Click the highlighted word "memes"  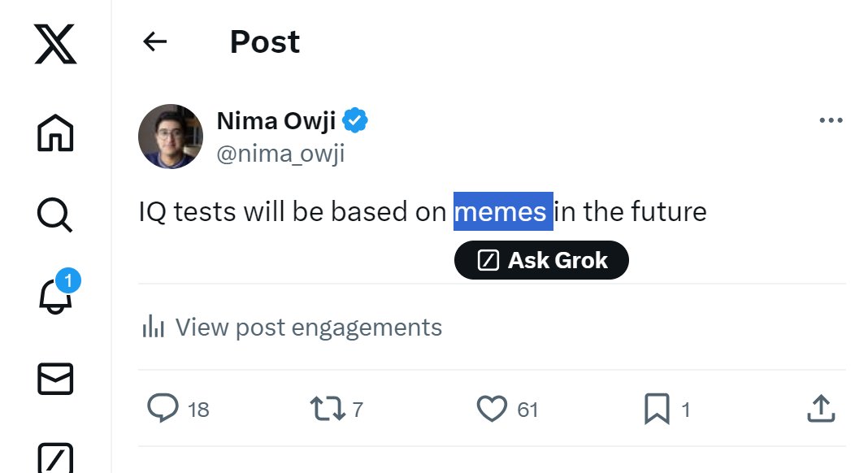pos(501,212)
